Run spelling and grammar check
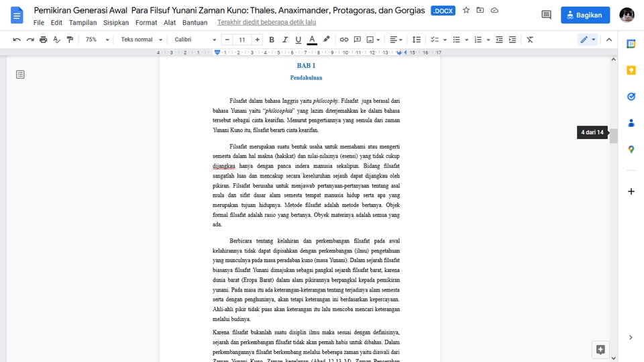 point(56,40)
